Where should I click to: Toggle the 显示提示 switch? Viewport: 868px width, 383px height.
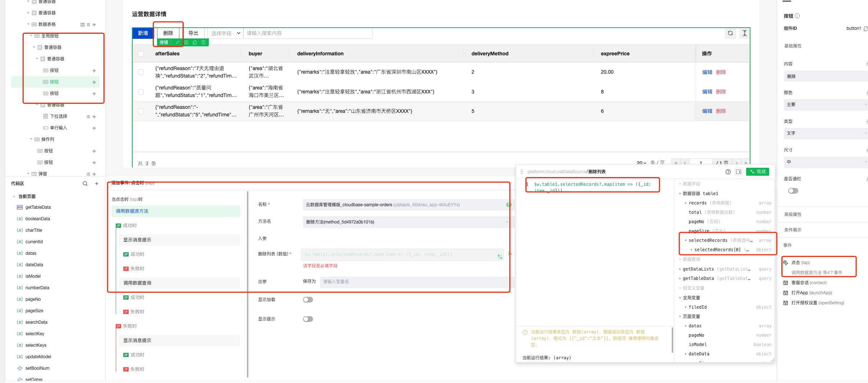(308, 319)
